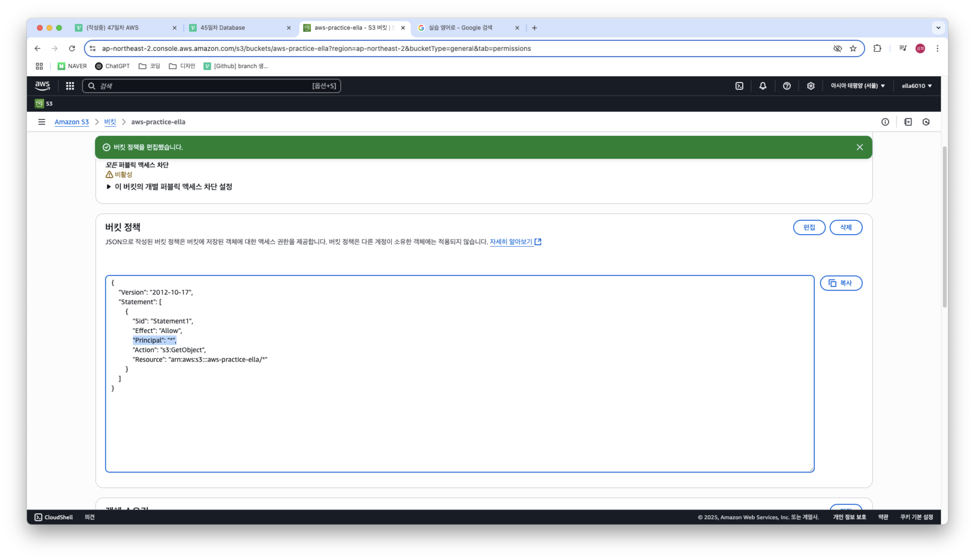Screen dimensions: 975x560
Task: Bookmark this page with the star icon
Action: [853, 48]
